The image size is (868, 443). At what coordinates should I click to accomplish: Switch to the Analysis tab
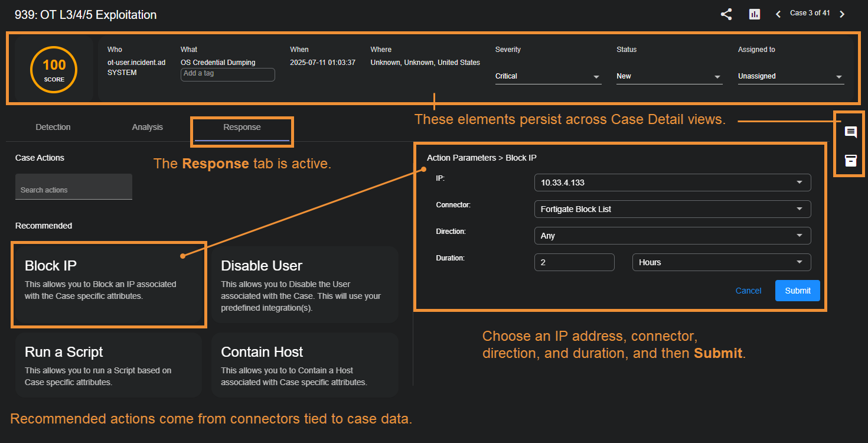pyautogui.click(x=148, y=127)
